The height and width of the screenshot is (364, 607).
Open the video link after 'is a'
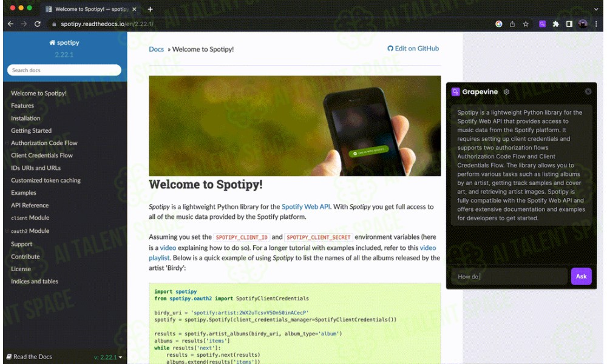click(x=168, y=248)
